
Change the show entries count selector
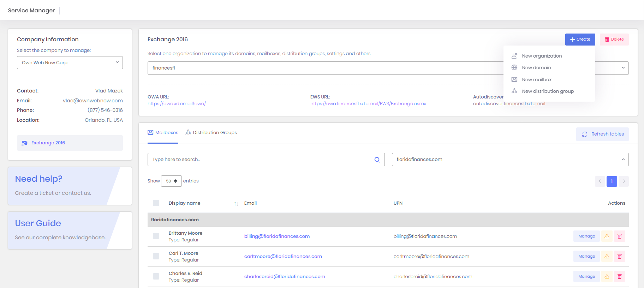[x=171, y=181]
